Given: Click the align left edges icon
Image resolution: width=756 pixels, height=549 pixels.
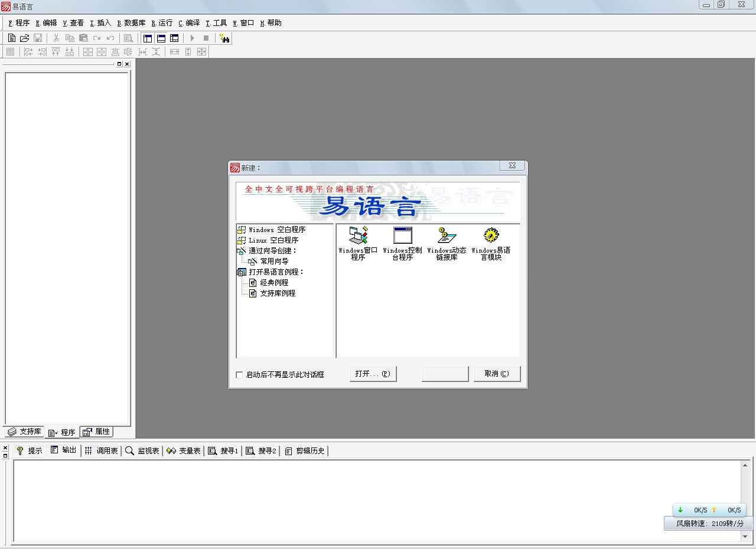Looking at the screenshot, I should click(28, 51).
